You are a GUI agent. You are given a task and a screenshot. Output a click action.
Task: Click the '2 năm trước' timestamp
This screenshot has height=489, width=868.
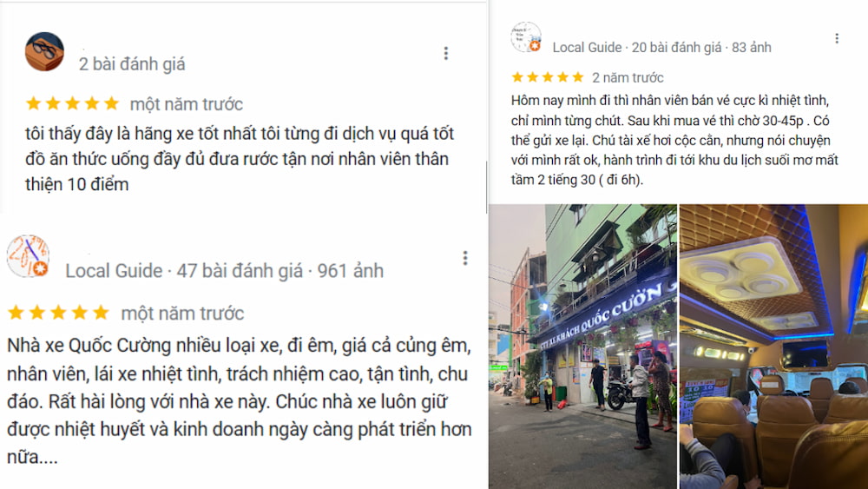coord(628,77)
